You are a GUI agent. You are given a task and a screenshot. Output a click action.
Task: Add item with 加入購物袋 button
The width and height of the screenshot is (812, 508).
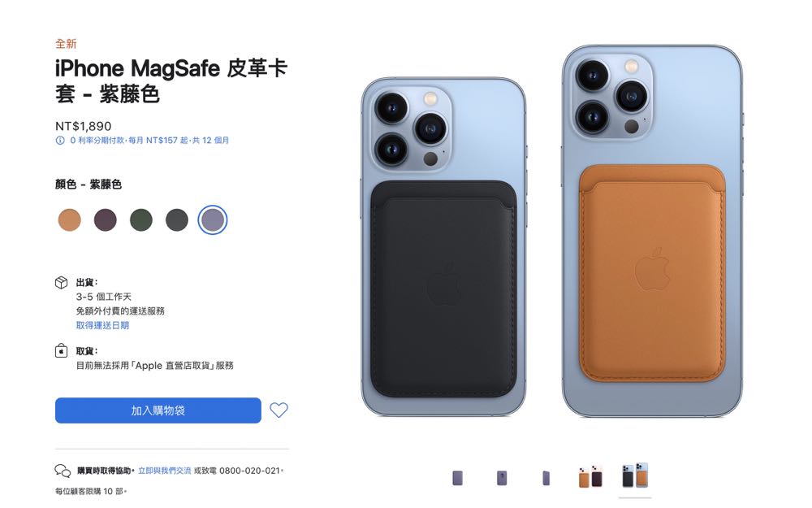(x=158, y=410)
